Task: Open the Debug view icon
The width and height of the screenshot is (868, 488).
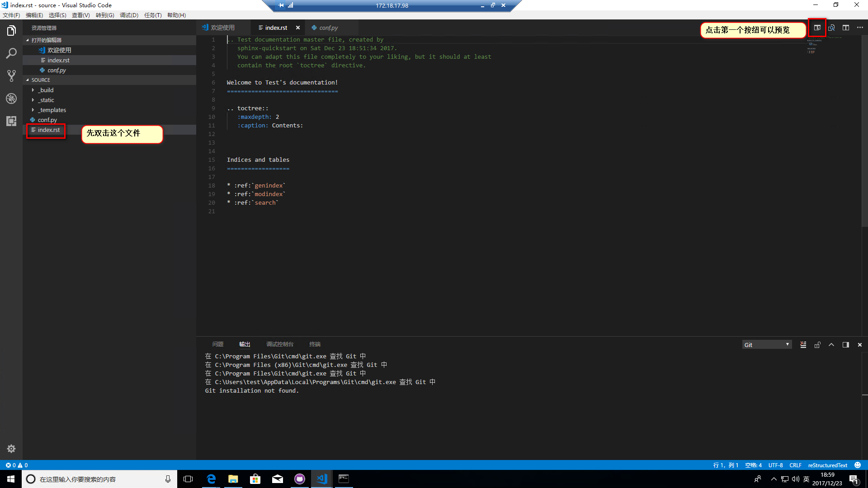Action: point(11,99)
